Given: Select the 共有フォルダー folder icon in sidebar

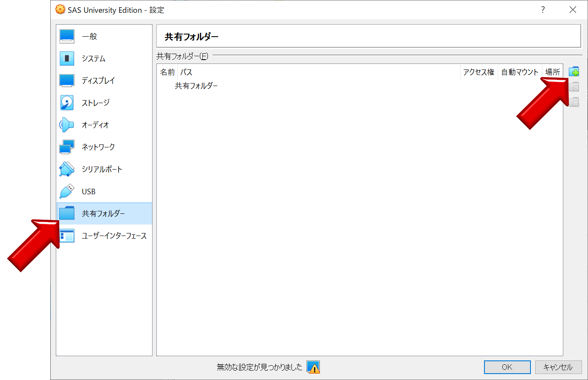Looking at the screenshot, I should pos(67,213).
